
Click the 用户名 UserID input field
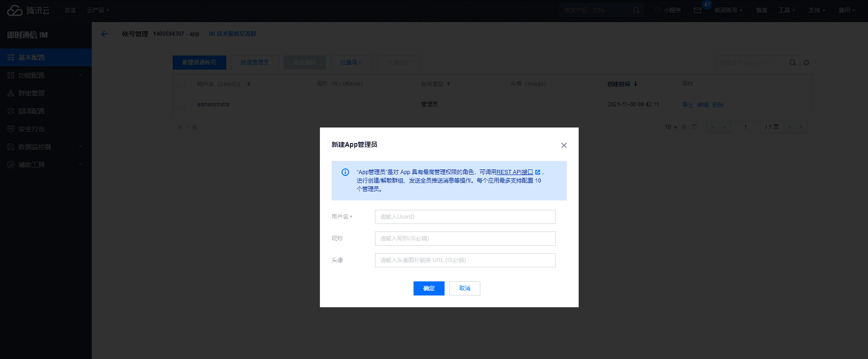point(465,217)
